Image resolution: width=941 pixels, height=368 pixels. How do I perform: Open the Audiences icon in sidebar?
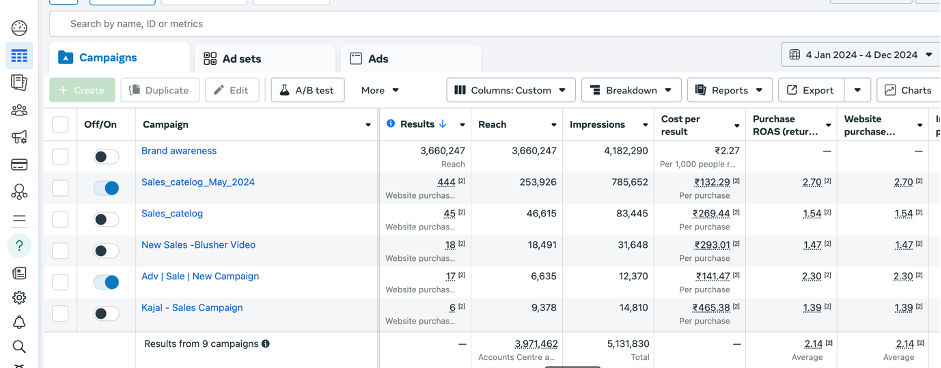(x=19, y=110)
